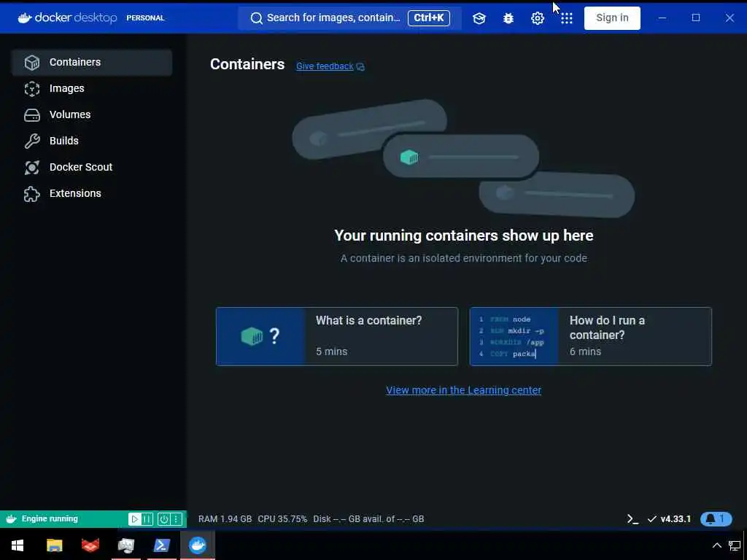
Task: Open the Troubleshoot bug icon
Action: pos(508,18)
